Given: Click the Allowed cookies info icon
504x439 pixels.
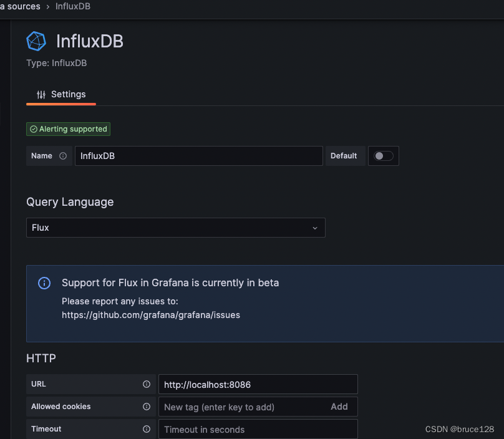Looking at the screenshot, I should pyautogui.click(x=147, y=407).
